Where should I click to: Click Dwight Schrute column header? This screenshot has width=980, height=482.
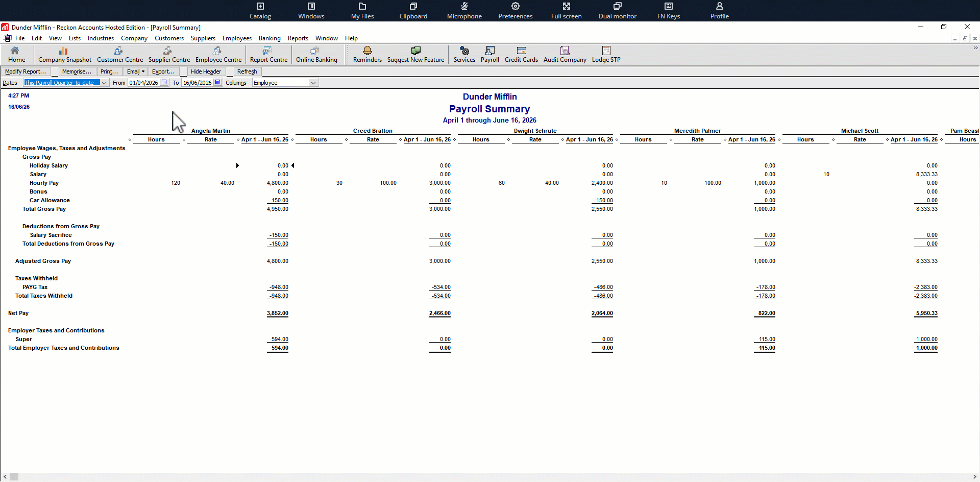[535, 131]
